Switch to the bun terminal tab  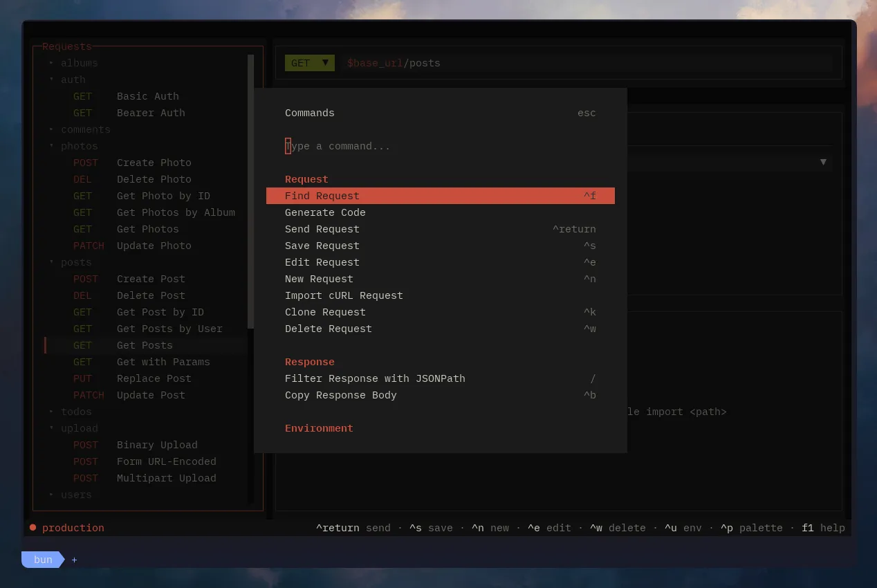point(43,560)
